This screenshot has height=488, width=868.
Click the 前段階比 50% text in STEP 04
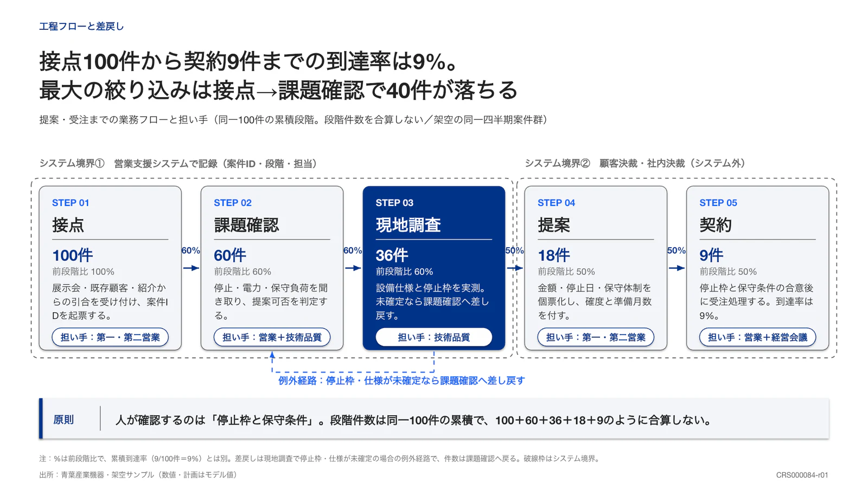pos(566,272)
